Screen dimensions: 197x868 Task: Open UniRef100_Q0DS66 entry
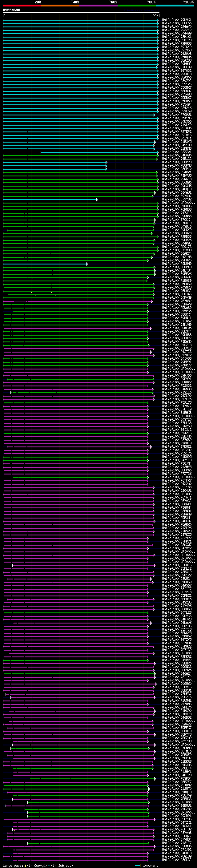tap(176, 121)
